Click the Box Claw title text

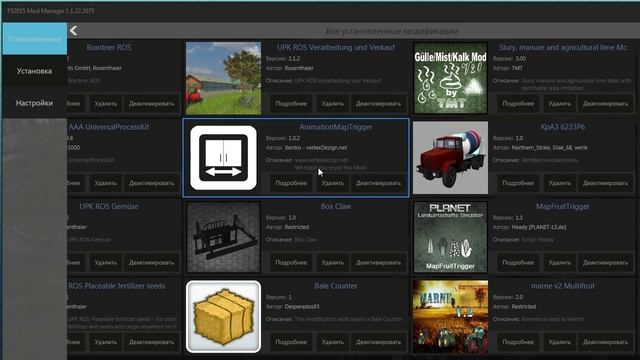(x=336, y=207)
